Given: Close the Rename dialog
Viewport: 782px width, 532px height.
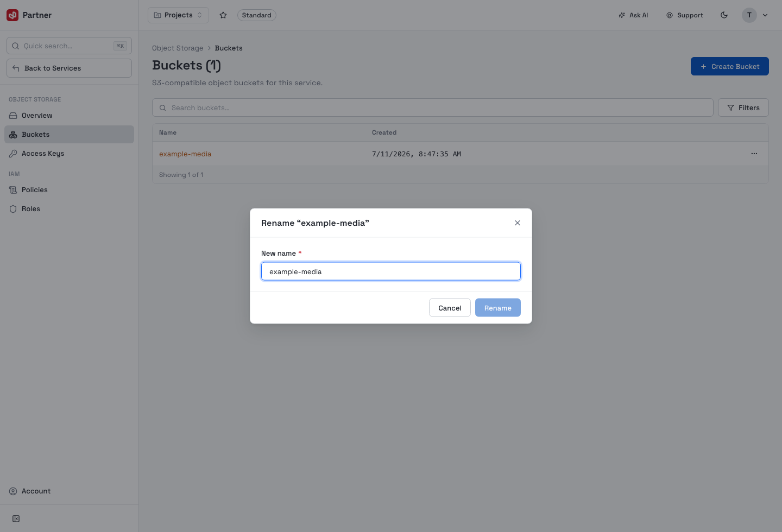Looking at the screenshot, I should (518, 223).
